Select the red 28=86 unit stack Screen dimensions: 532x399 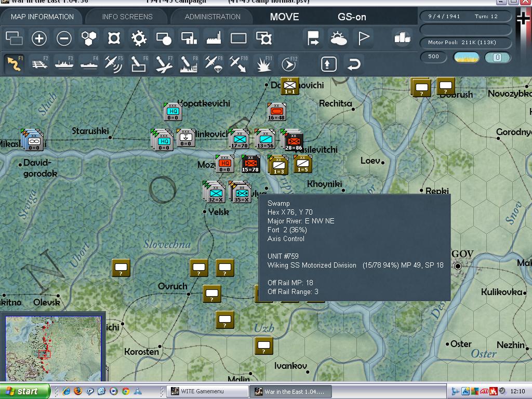(x=293, y=140)
